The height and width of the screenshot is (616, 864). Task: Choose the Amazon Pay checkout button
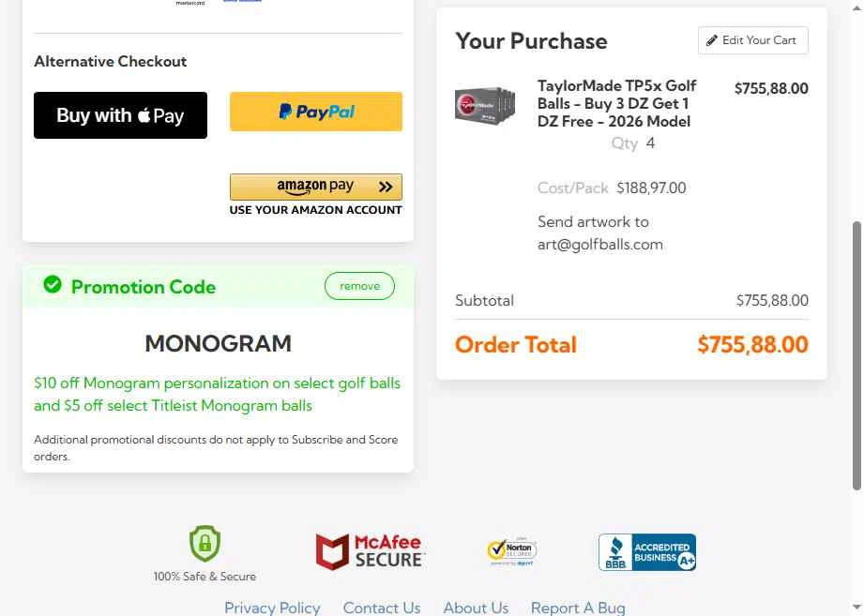pos(316,187)
